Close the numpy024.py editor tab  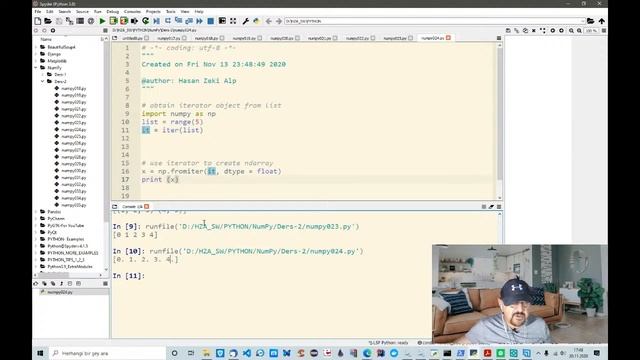point(448,38)
